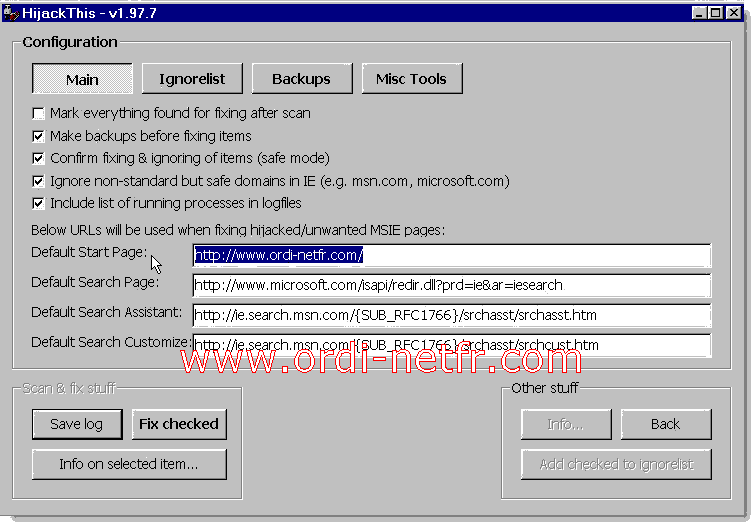Click the Info... button in Other stuff

[566, 424]
